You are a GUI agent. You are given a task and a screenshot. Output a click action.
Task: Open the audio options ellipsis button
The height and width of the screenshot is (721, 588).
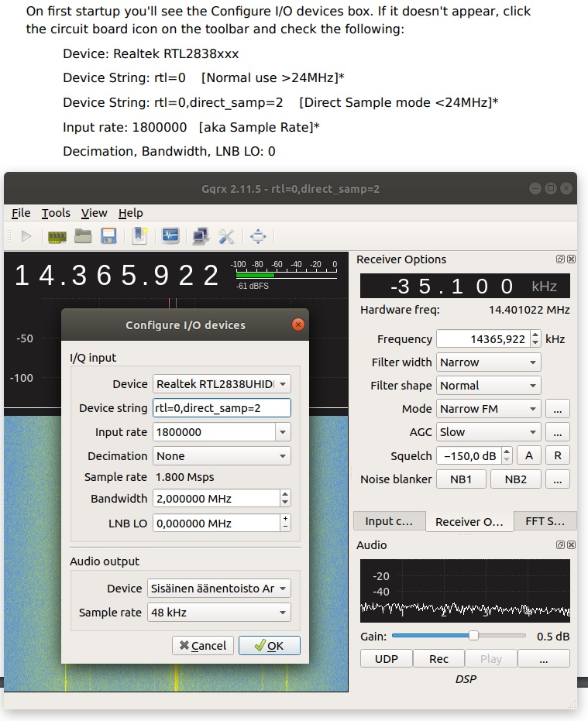click(x=544, y=658)
